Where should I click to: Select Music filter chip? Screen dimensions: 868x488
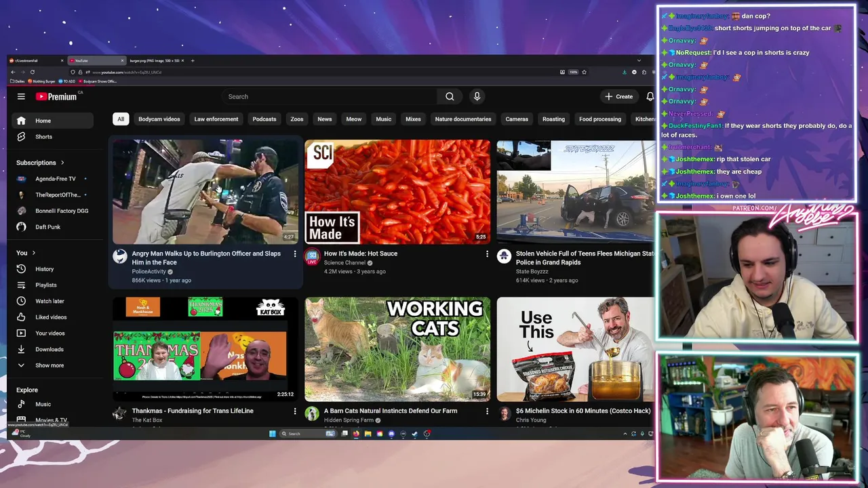coord(384,119)
